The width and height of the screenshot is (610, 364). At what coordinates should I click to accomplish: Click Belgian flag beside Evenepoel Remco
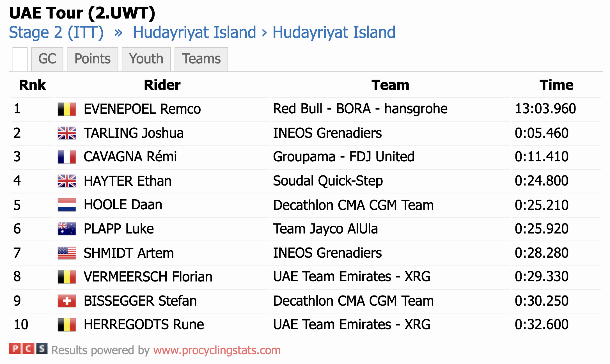[66, 109]
